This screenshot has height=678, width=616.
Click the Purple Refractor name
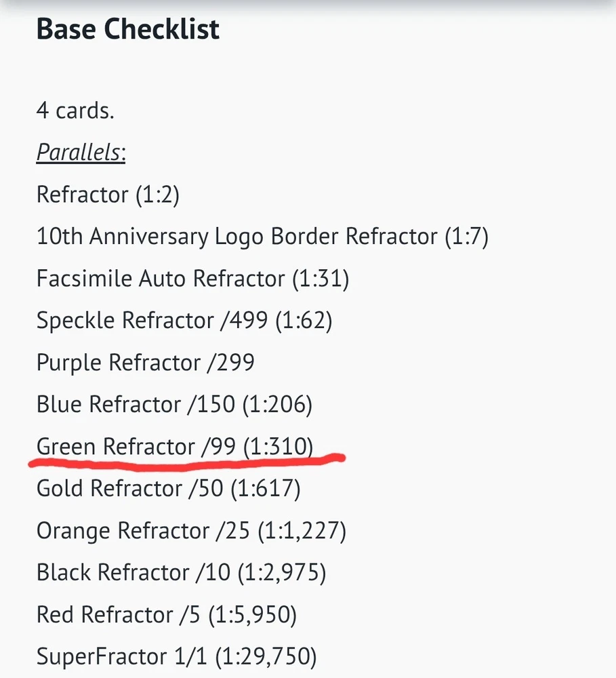point(119,363)
